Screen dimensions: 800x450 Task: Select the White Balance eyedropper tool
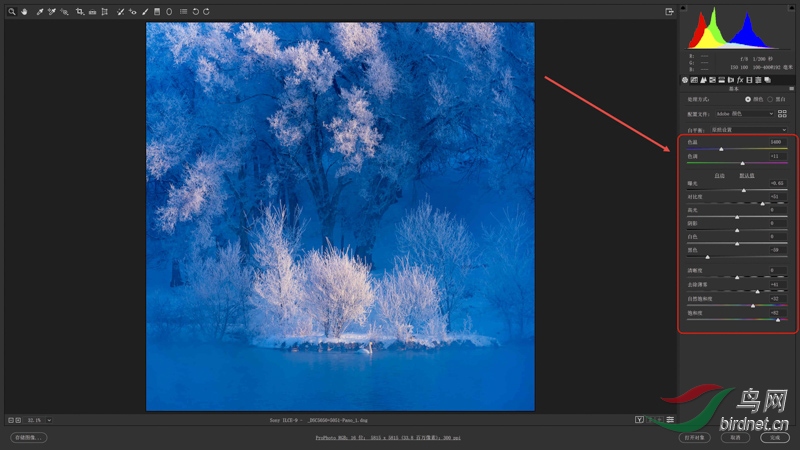pos(40,11)
